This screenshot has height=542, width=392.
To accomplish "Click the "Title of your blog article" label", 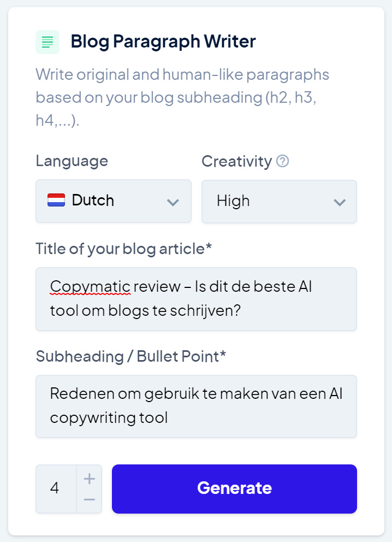I will [x=123, y=249].
